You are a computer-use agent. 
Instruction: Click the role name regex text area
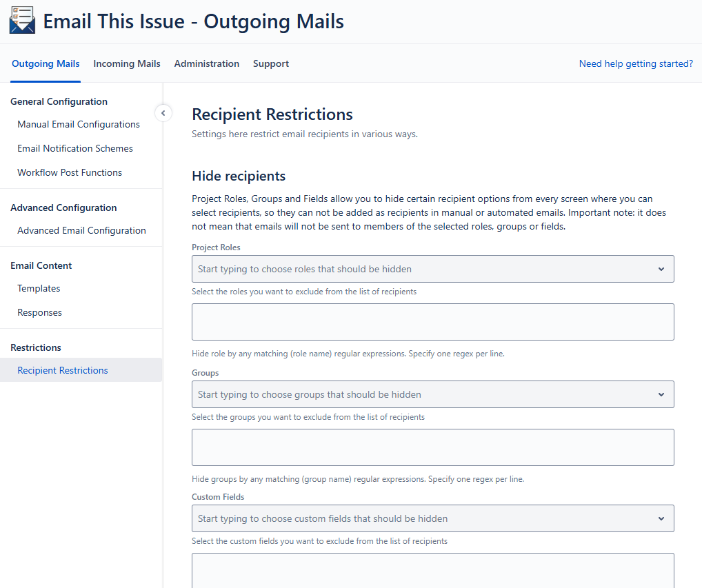coord(432,322)
